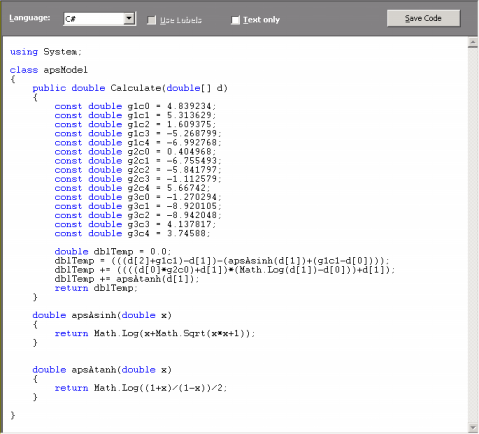Click the vertical scrollbar track

coord(473,235)
